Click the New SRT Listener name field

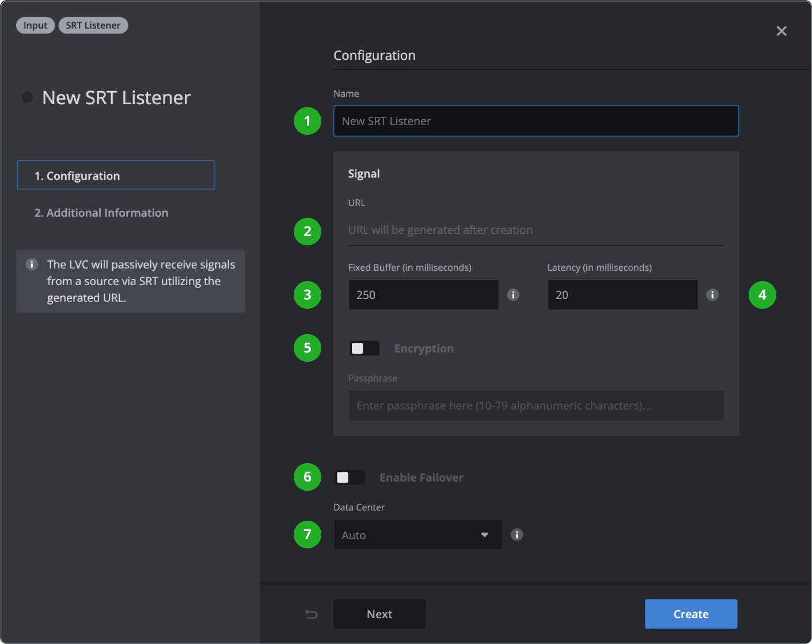click(536, 121)
